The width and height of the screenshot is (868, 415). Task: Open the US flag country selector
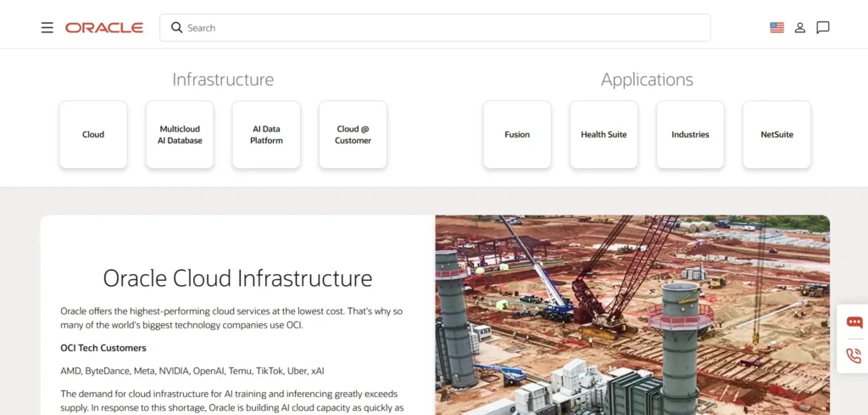click(776, 28)
